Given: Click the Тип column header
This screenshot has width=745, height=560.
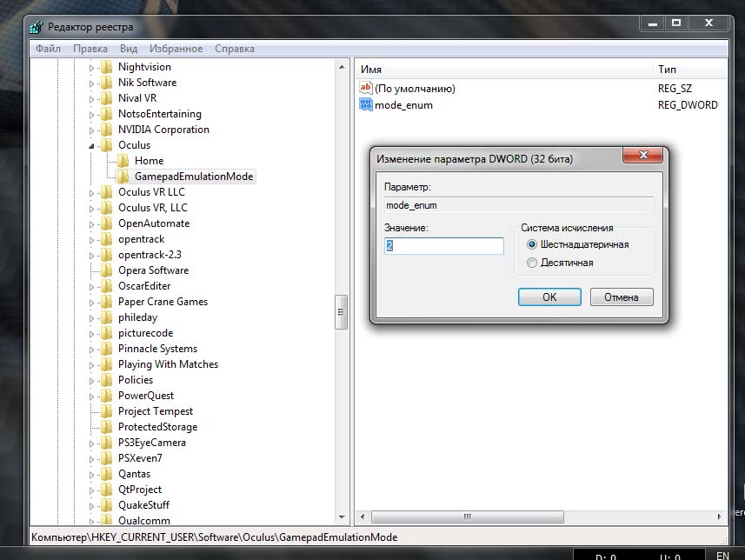Looking at the screenshot, I should point(690,70).
